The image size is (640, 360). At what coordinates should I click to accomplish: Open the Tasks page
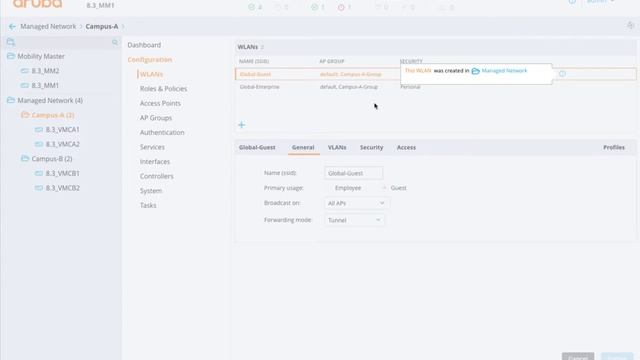pos(148,205)
